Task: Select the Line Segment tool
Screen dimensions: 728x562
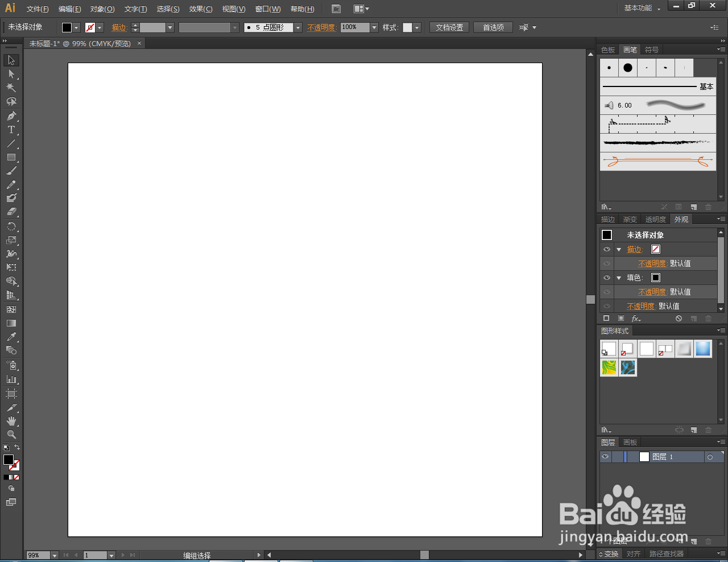Action: pos(11,143)
